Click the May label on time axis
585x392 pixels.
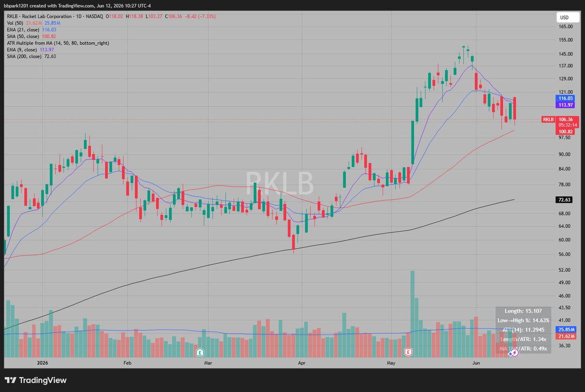tap(391, 363)
